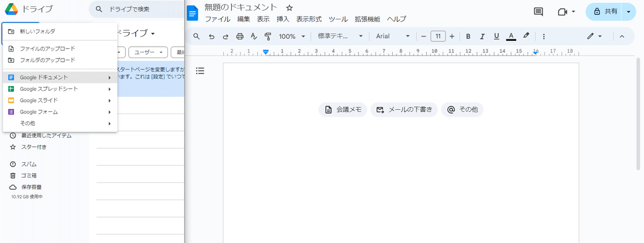The image size is (644, 243).
Task: Open the 編集 menu
Action: tap(244, 19)
